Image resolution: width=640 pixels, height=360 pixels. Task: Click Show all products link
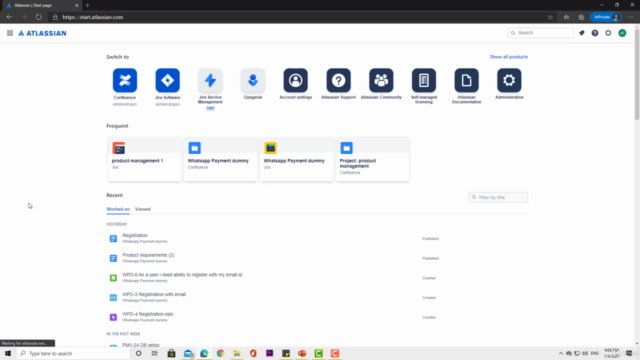click(509, 57)
